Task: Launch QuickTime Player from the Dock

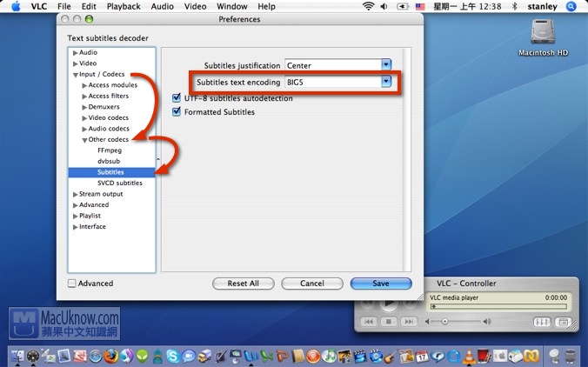Action: click(454, 356)
